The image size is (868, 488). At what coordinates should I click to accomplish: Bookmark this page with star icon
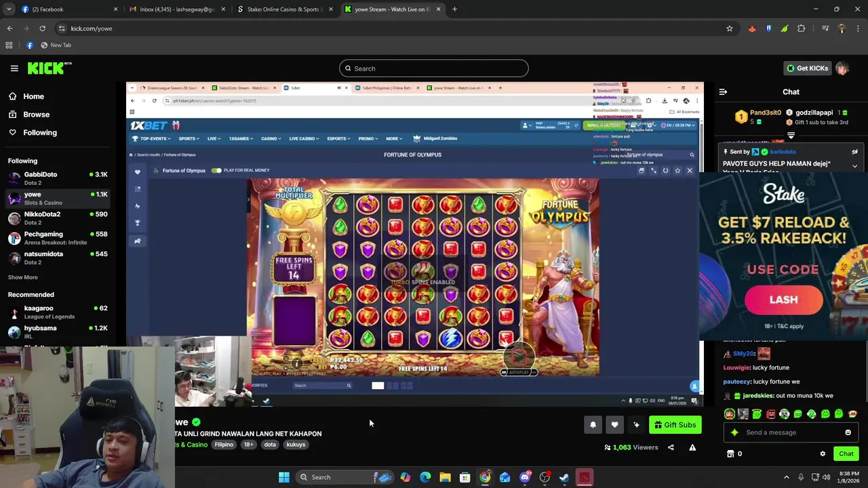[730, 28]
